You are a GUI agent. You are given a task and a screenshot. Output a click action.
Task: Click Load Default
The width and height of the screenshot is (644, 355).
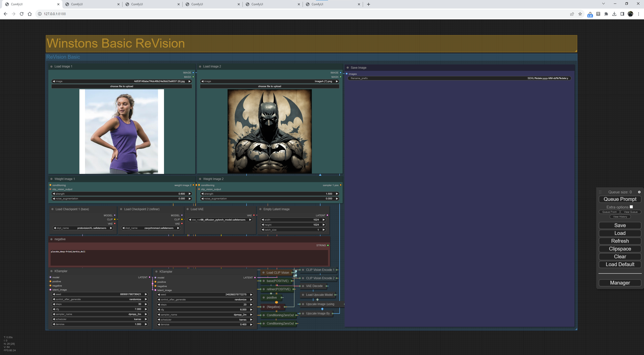coord(620,264)
